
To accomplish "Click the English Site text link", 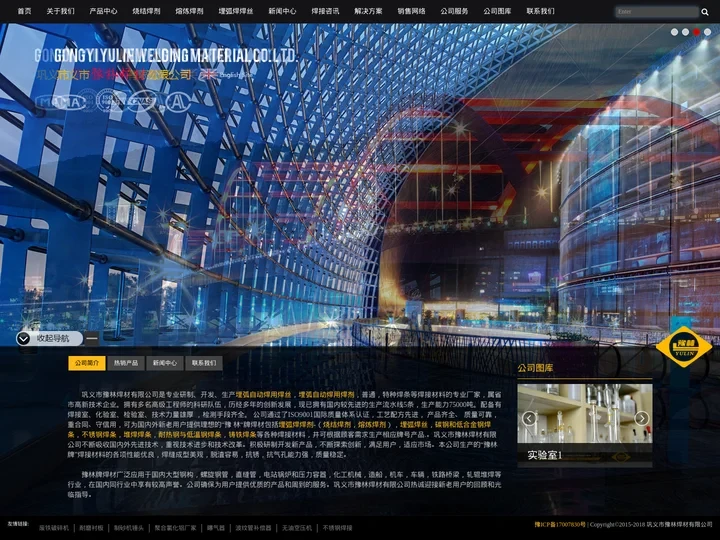I will pyautogui.click(x=236, y=74).
